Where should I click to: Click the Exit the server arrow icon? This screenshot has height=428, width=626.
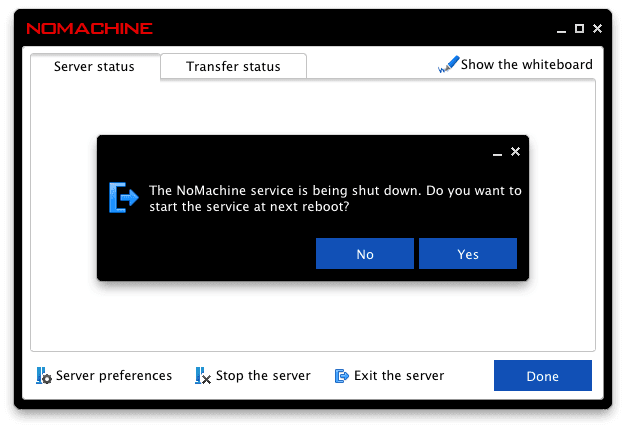pos(341,376)
